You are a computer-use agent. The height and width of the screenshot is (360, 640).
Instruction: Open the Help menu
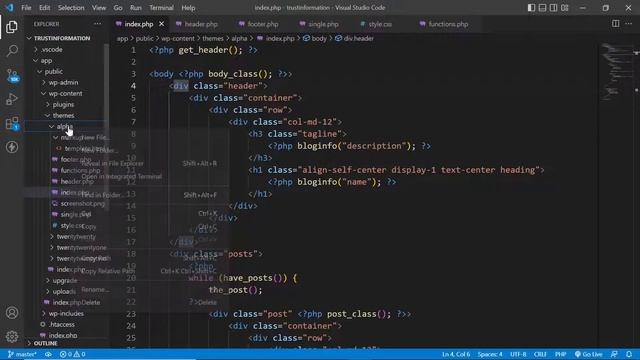click(188, 8)
